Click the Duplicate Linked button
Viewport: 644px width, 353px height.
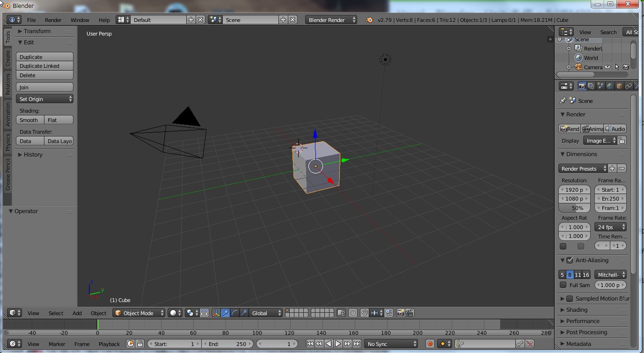(44, 66)
